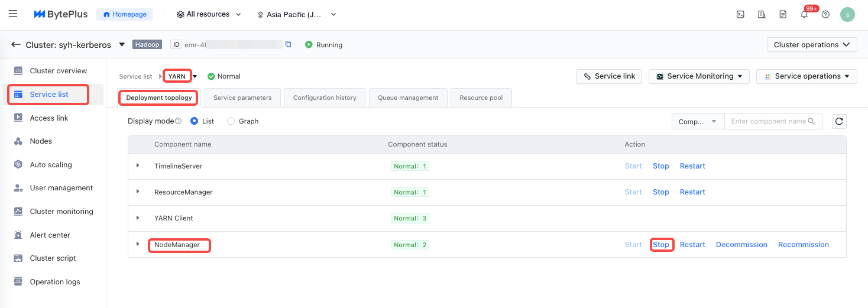Restart the ResourceManager component

pyautogui.click(x=692, y=192)
